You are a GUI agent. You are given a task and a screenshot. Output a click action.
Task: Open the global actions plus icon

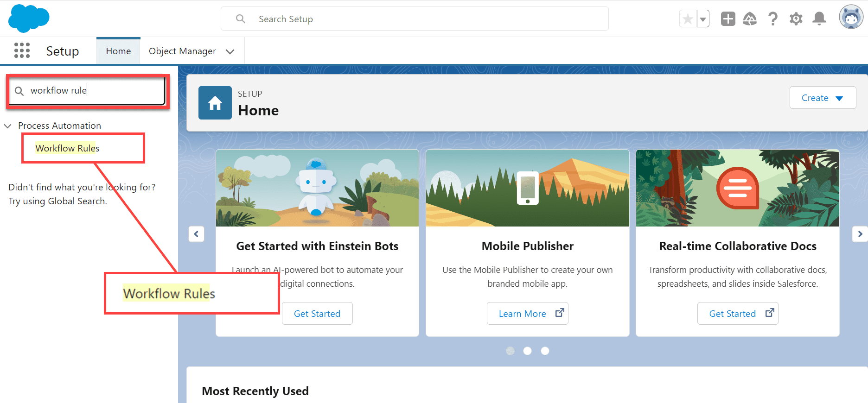tap(728, 19)
